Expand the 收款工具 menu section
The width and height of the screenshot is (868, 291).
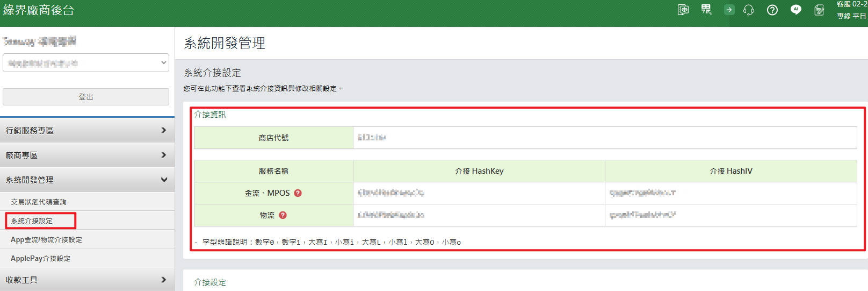click(x=87, y=280)
